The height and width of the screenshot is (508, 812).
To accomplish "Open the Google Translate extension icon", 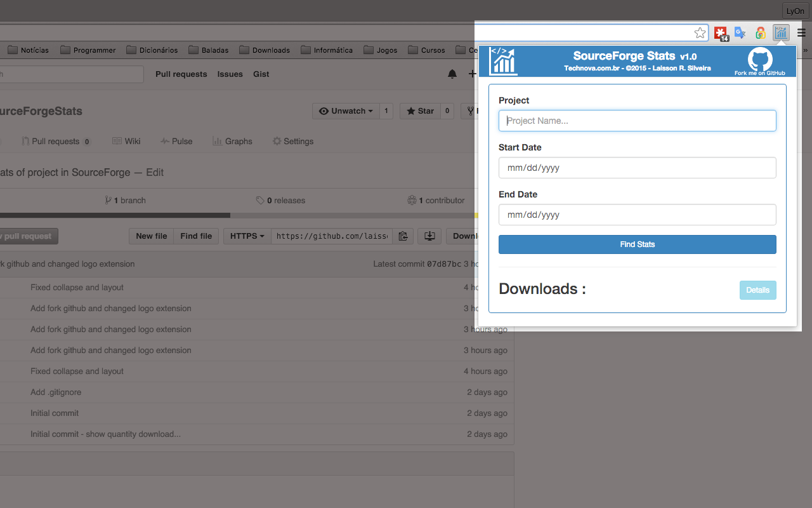I will coord(740,33).
